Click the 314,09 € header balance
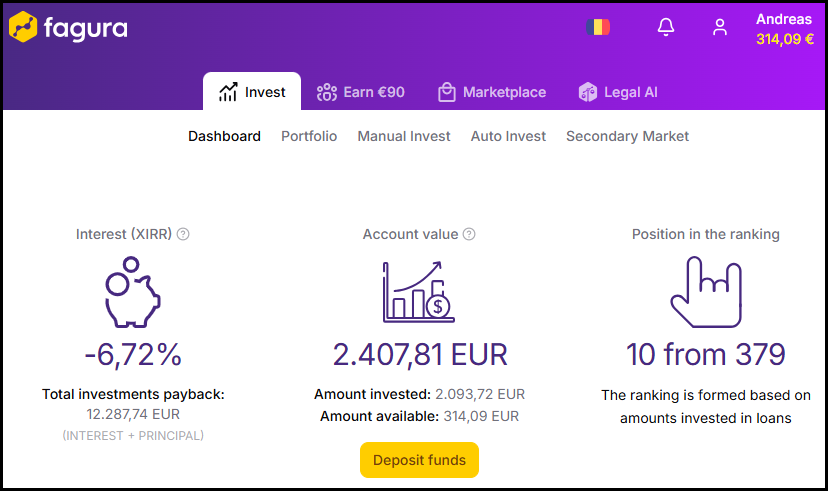 click(785, 39)
